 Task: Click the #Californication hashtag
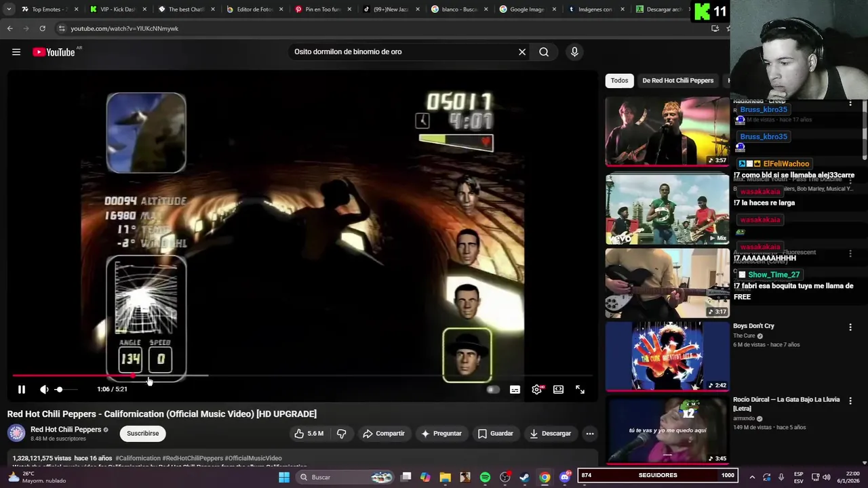[138, 459]
